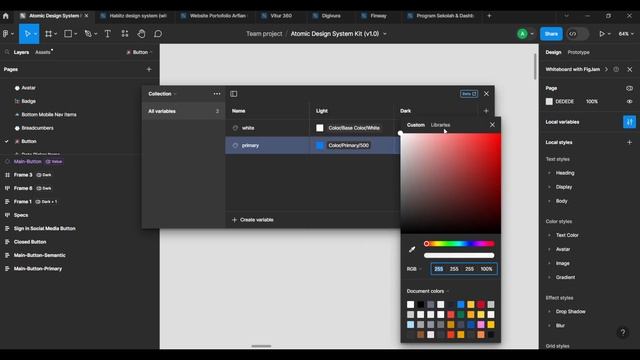Image resolution: width=640 pixels, height=360 pixels.
Task: Switch to Libraries tab in color picker
Action: [x=440, y=125]
